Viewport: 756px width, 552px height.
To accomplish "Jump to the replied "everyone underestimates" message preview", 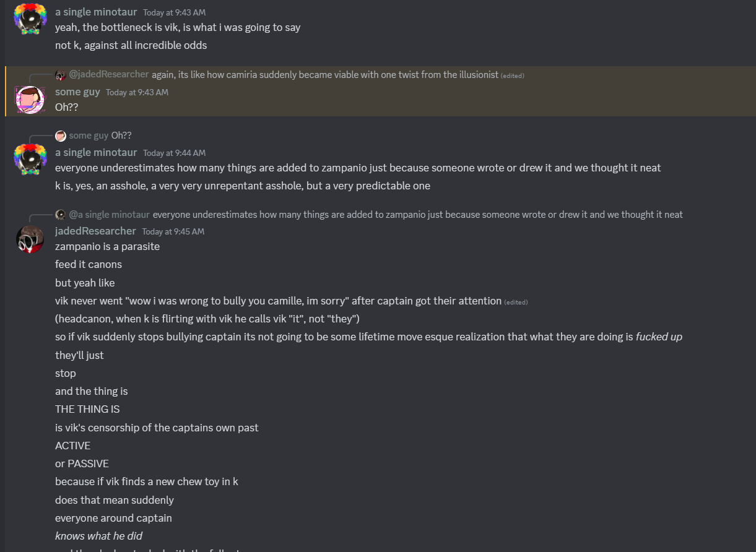I will [x=417, y=215].
